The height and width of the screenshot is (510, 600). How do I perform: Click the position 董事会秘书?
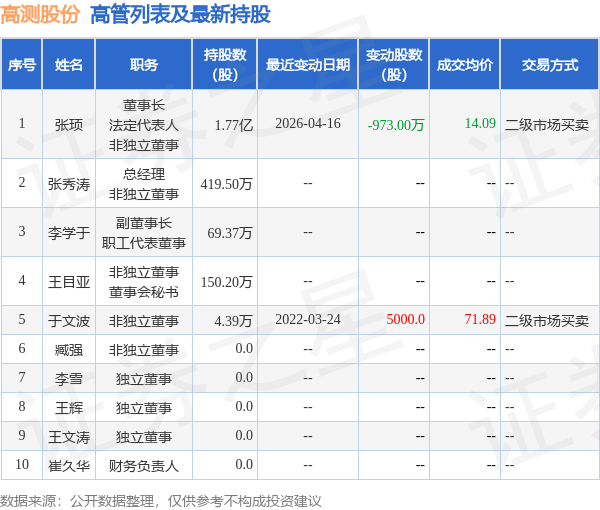click(x=144, y=292)
